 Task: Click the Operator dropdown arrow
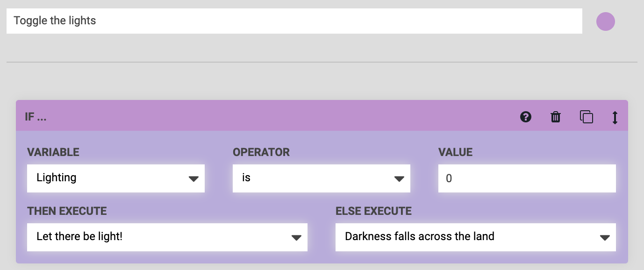(400, 178)
